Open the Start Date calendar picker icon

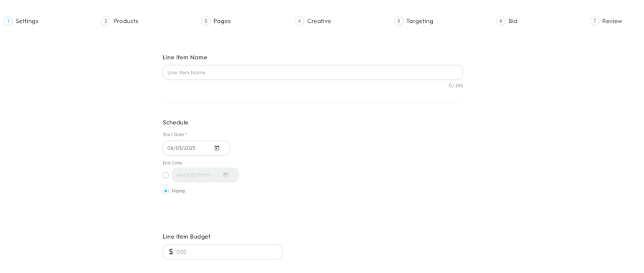(x=217, y=148)
